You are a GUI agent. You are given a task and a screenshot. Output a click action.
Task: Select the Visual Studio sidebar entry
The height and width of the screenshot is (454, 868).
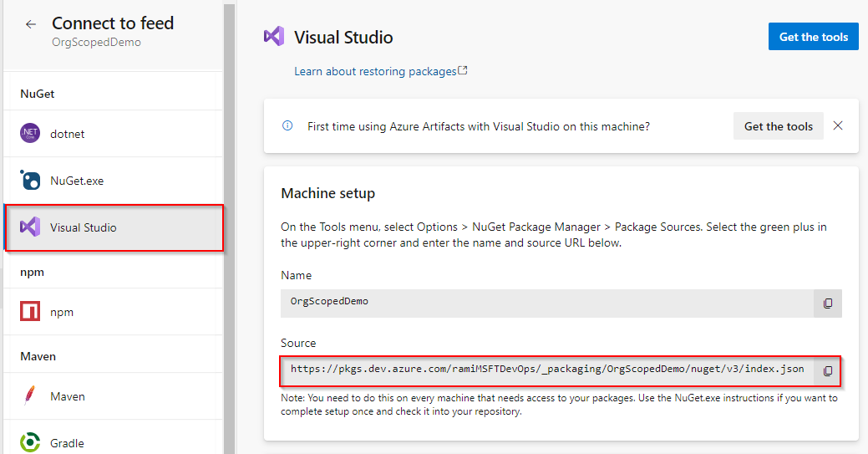click(114, 227)
